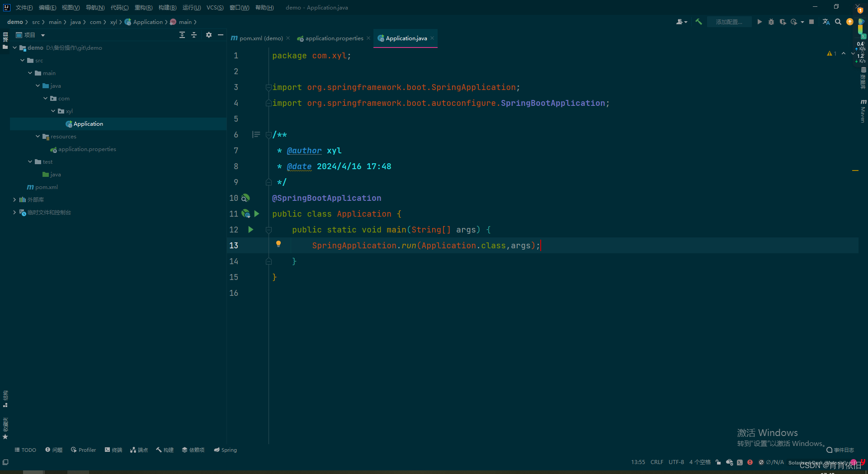The image size is (868, 474).
Task: Click the xyl package in the breadcrumb bar
Action: [113, 22]
